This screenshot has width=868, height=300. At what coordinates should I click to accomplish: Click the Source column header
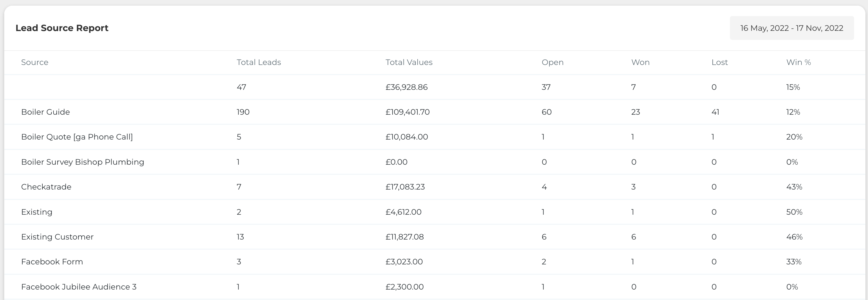click(x=35, y=62)
